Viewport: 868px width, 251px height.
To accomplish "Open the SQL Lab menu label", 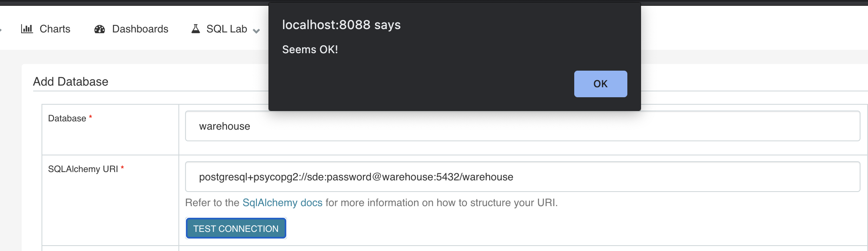I will tap(227, 29).
